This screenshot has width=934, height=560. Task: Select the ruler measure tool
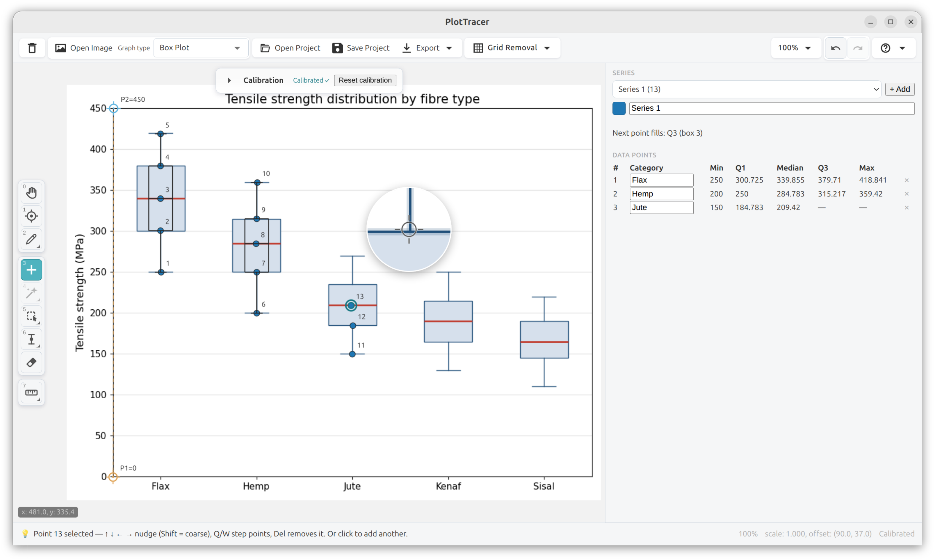click(31, 393)
